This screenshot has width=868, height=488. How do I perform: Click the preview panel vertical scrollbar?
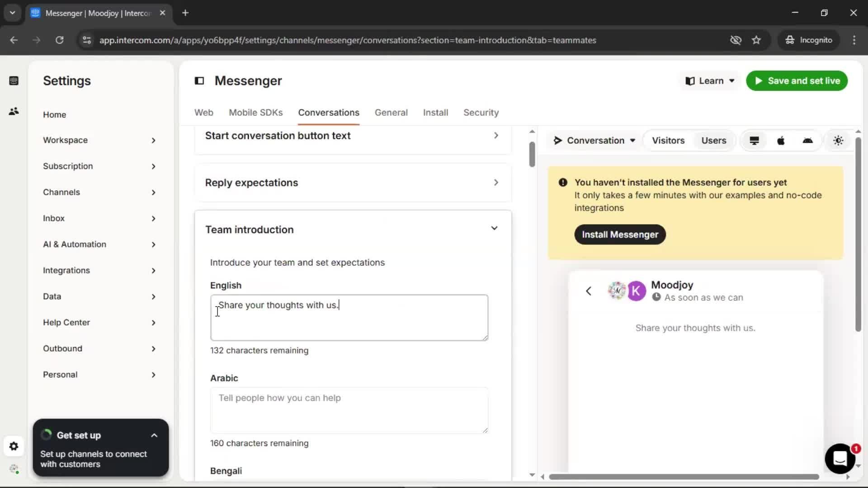pos(858,234)
